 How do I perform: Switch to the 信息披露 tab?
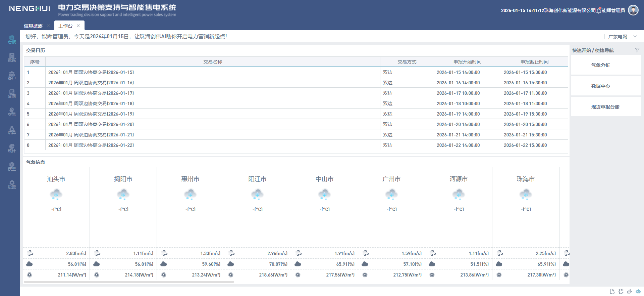[x=33, y=26]
